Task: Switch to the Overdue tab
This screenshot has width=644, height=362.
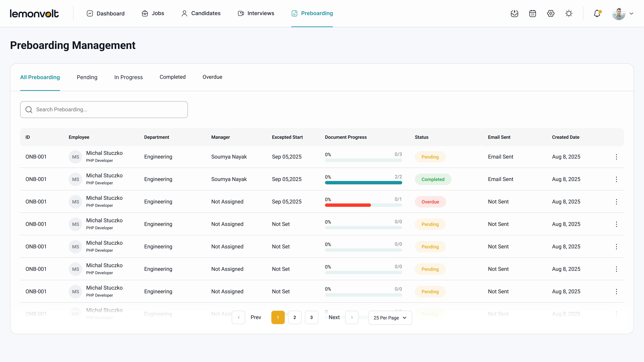Action: [212, 77]
